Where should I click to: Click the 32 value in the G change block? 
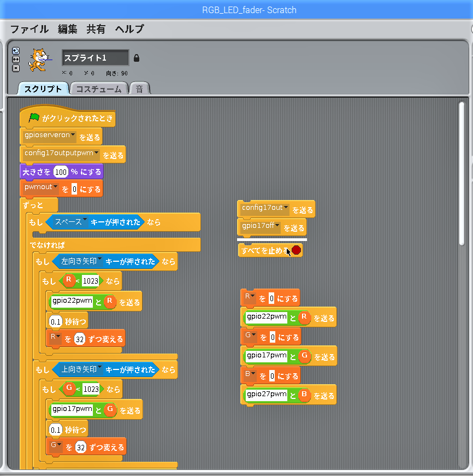81,447
